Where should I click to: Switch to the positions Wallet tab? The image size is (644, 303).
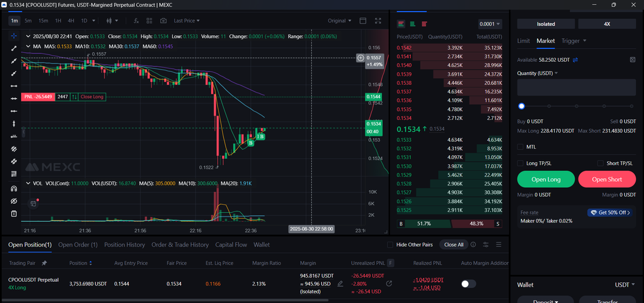click(x=262, y=245)
